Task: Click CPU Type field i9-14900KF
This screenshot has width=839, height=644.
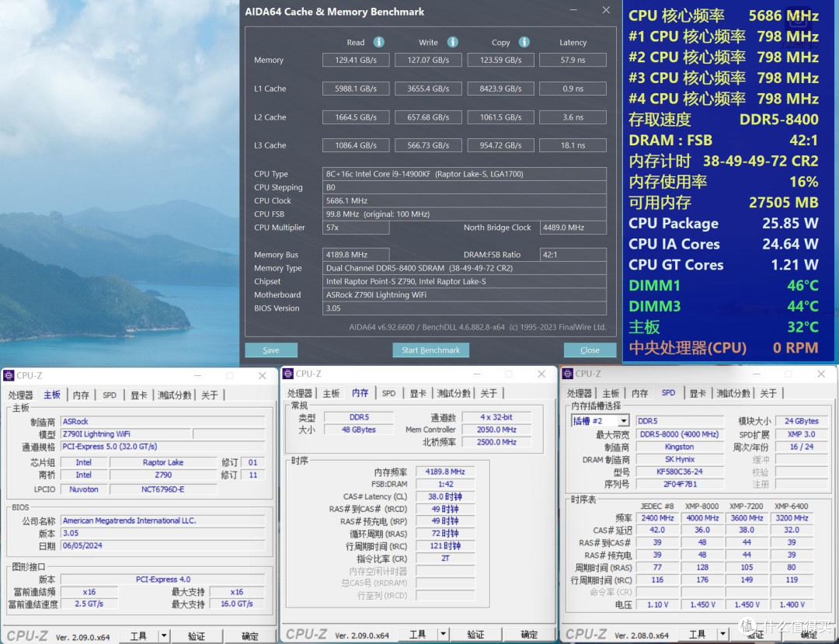Action: point(465,174)
